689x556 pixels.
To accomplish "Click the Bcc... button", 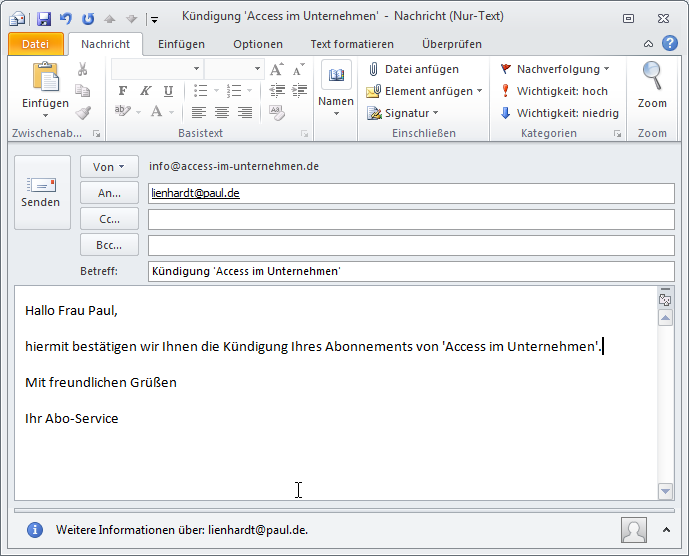I will pyautogui.click(x=109, y=245).
